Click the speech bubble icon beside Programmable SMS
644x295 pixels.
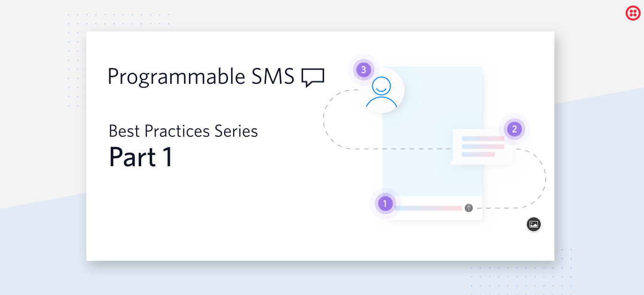coord(313,77)
